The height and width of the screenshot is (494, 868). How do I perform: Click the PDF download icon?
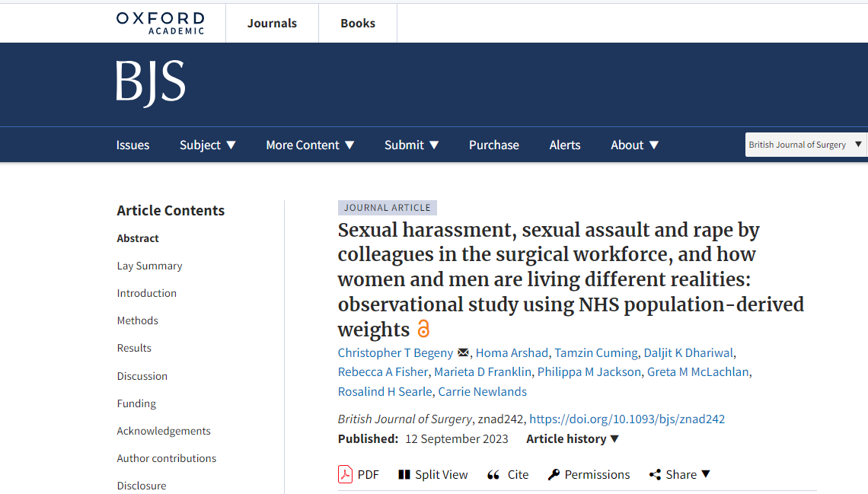(346, 474)
